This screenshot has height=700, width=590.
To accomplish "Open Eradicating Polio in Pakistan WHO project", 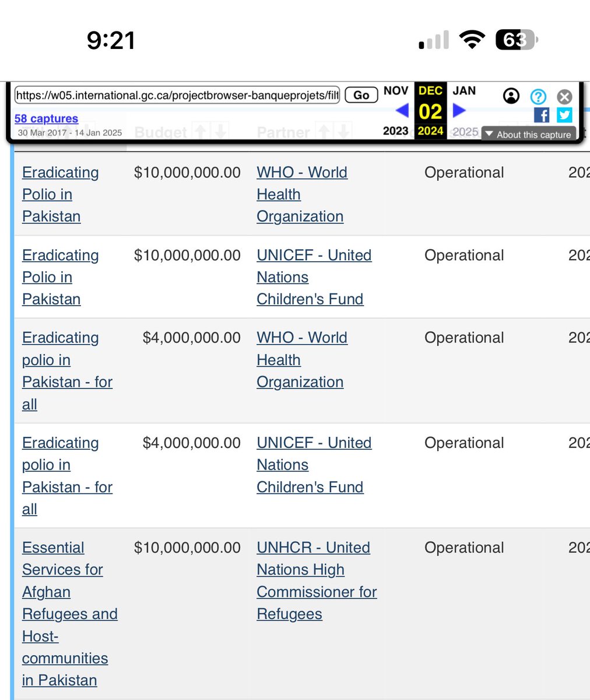I will [x=61, y=194].
